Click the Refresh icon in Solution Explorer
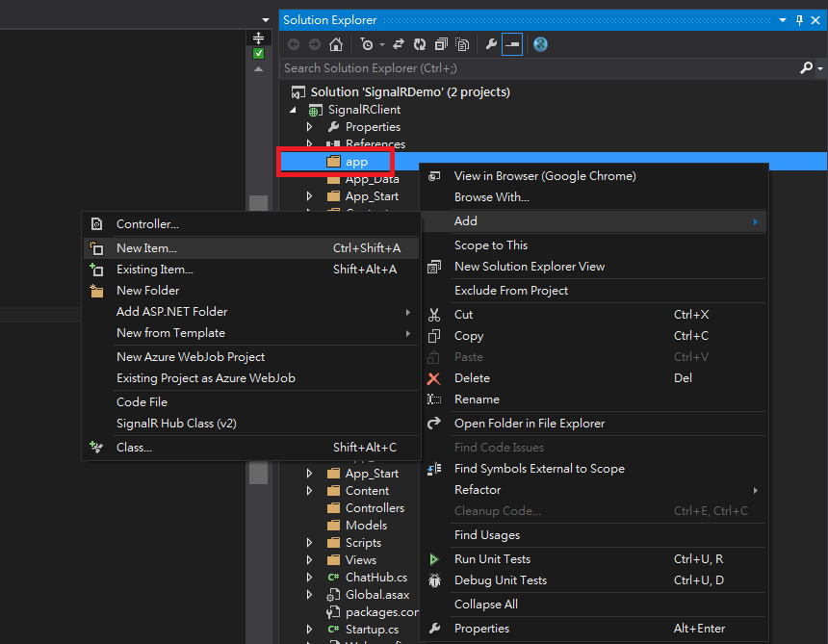 coord(420,44)
